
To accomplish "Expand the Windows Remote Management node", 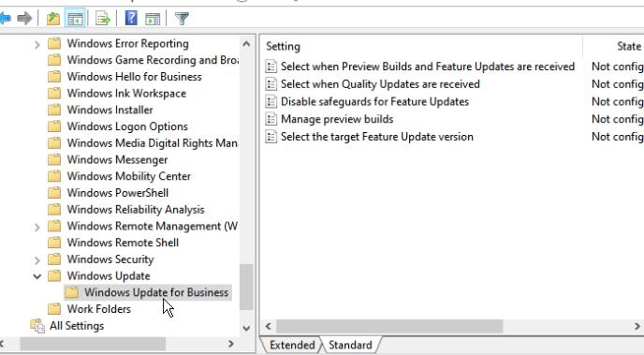I will pyautogui.click(x=37, y=227).
